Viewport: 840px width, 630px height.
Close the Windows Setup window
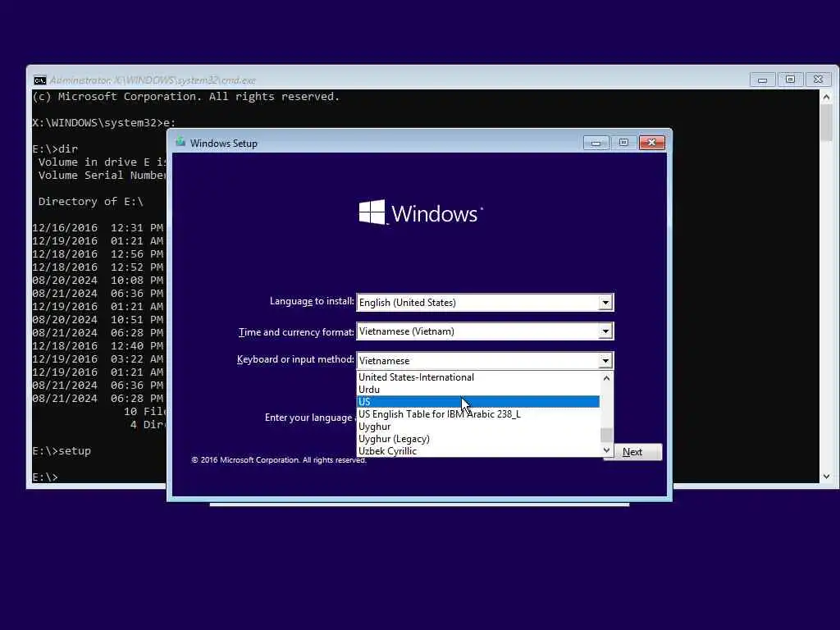pyautogui.click(x=652, y=143)
